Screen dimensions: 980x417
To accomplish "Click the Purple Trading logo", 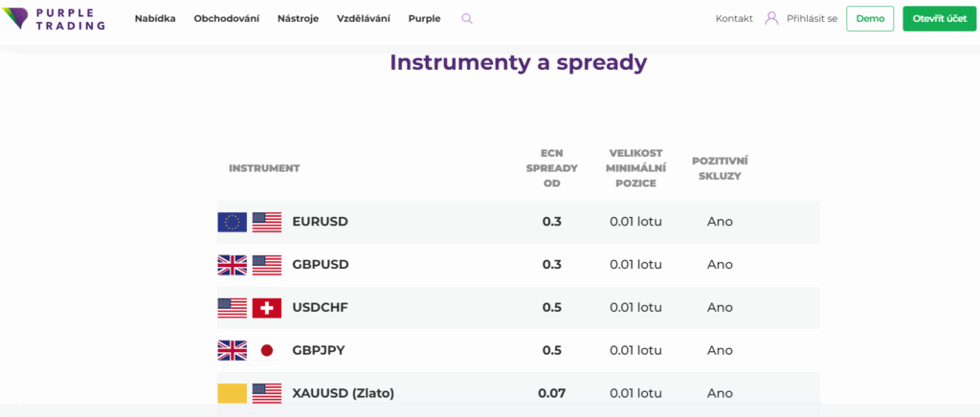I will (54, 18).
